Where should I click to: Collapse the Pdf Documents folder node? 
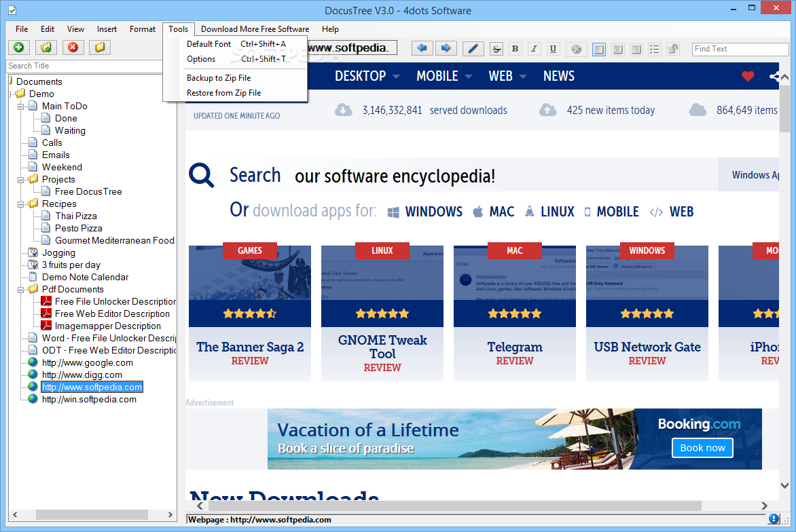(x=21, y=290)
